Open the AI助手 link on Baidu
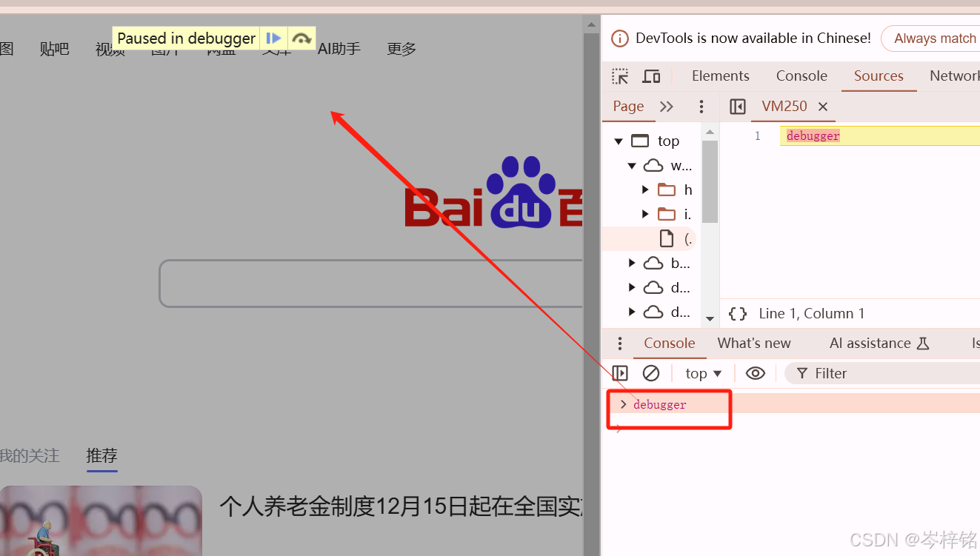Image resolution: width=980 pixels, height=556 pixels. tap(339, 49)
